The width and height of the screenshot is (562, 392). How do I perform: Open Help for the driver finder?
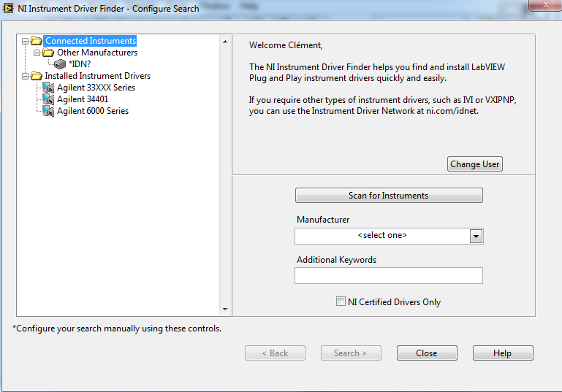pyautogui.click(x=503, y=353)
